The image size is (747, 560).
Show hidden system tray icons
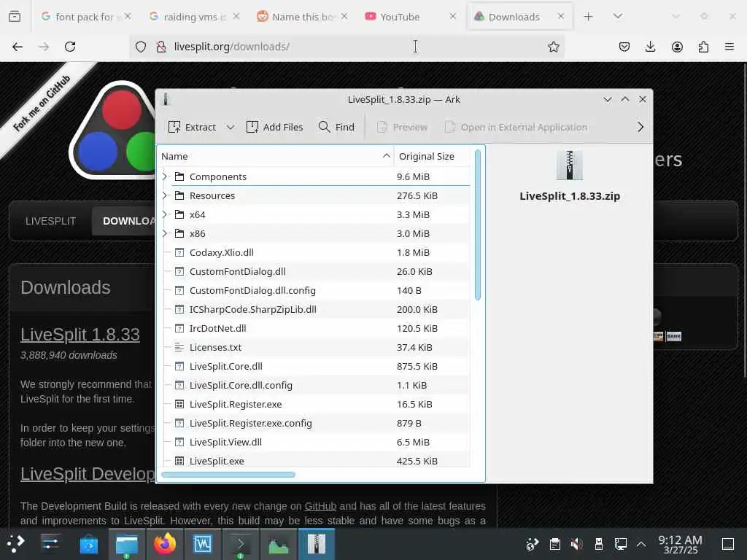pyautogui.click(x=641, y=544)
